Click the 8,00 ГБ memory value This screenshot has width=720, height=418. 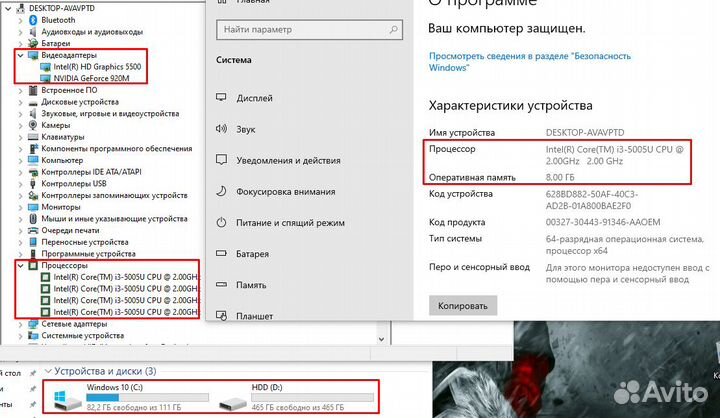coord(560,177)
